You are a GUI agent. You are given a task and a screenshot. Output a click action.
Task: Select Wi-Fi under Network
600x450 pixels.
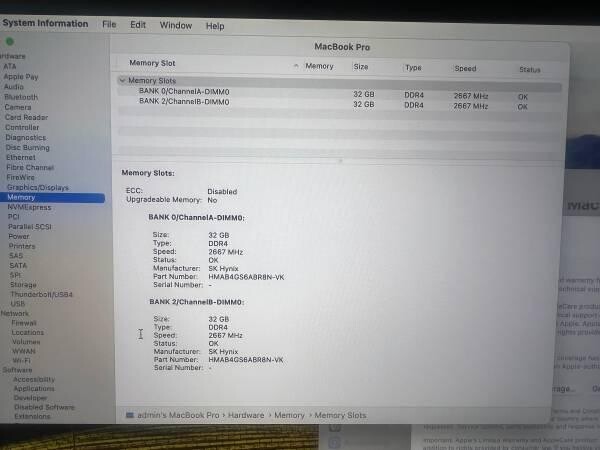21,360
